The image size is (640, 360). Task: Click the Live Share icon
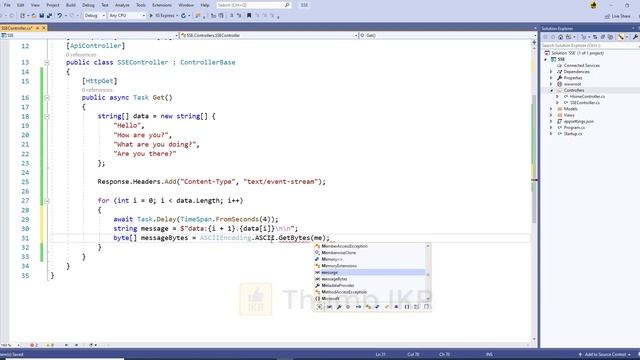[607, 16]
